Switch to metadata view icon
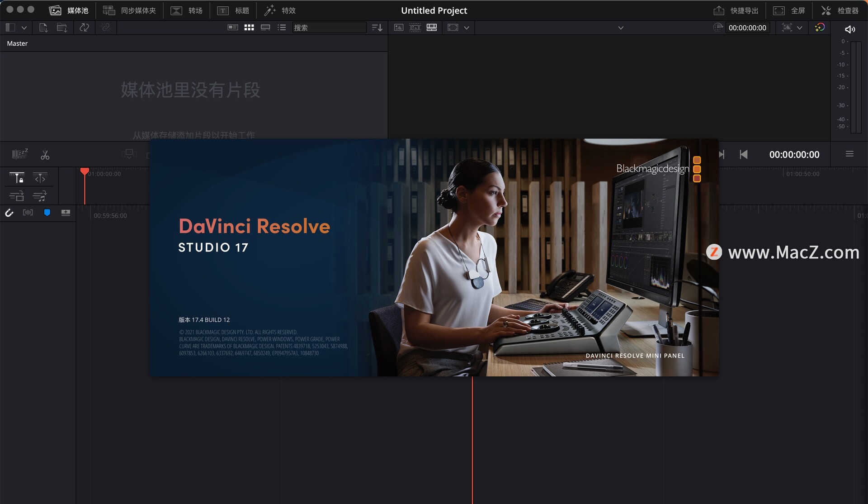Image resolution: width=868 pixels, height=504 pixels. [233, 28]
